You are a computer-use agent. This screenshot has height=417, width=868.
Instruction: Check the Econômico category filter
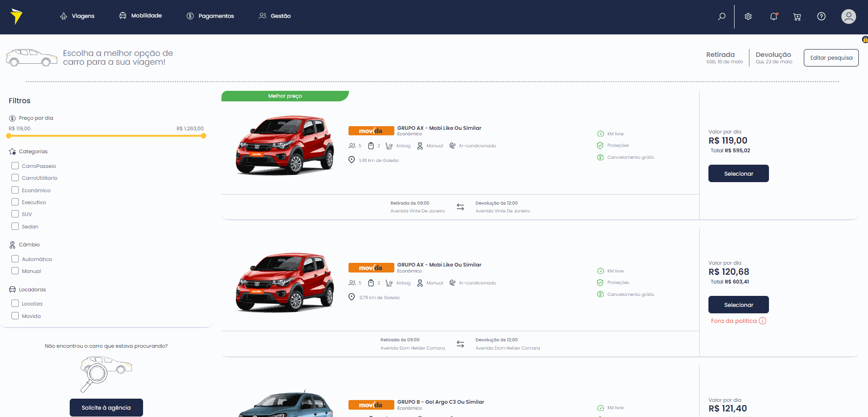point(15,190)
